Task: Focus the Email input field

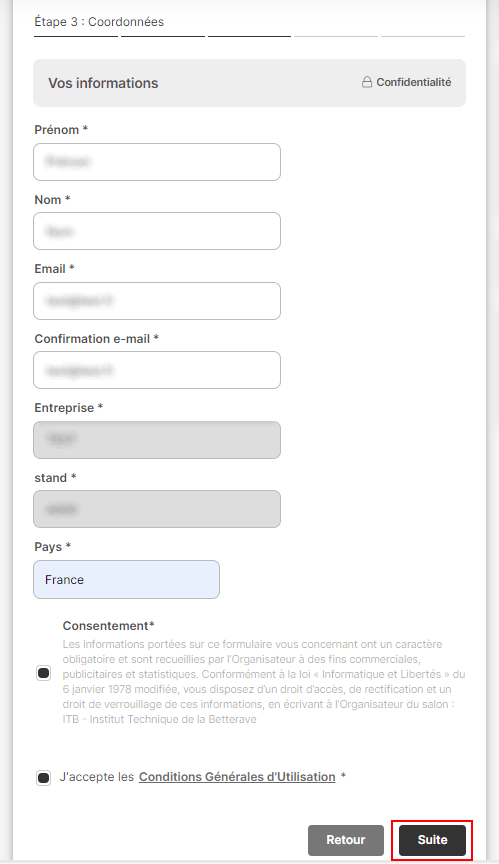Action: [x=157, y=301]
